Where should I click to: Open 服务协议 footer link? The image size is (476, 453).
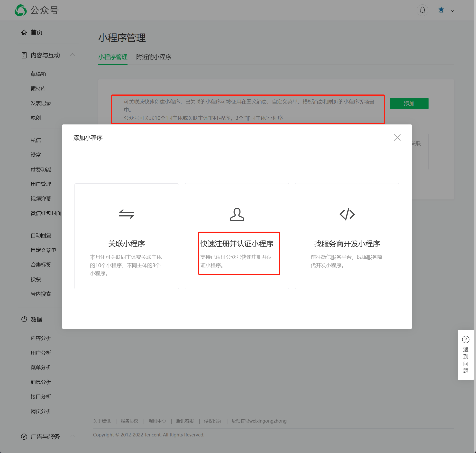[129, 421]
